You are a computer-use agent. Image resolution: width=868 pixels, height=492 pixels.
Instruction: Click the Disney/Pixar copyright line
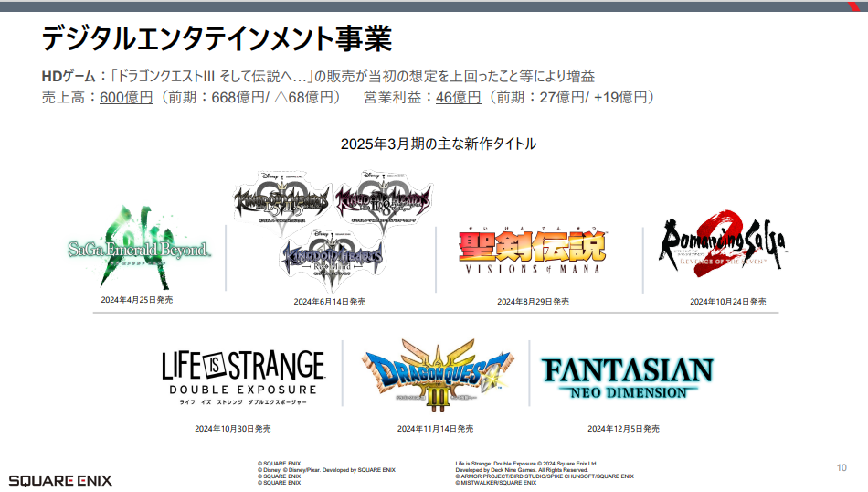[326, 470]
